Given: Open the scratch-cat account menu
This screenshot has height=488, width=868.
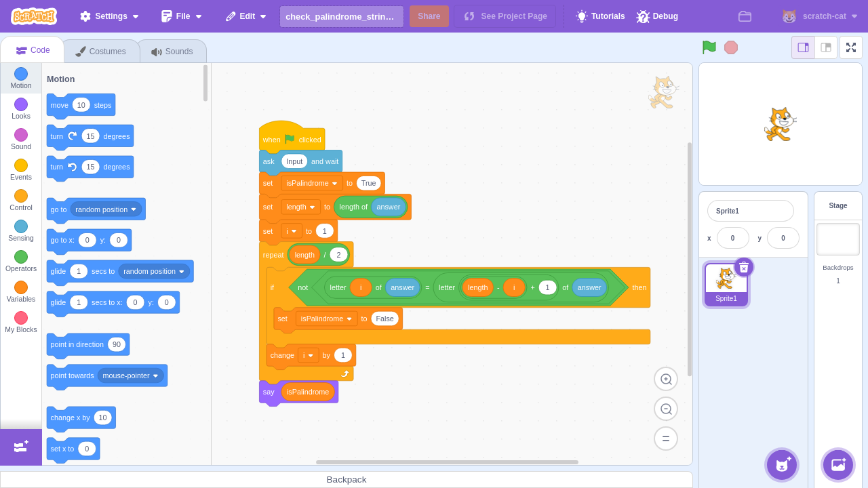Looking at the screenshot, I should tap(821, 16).
